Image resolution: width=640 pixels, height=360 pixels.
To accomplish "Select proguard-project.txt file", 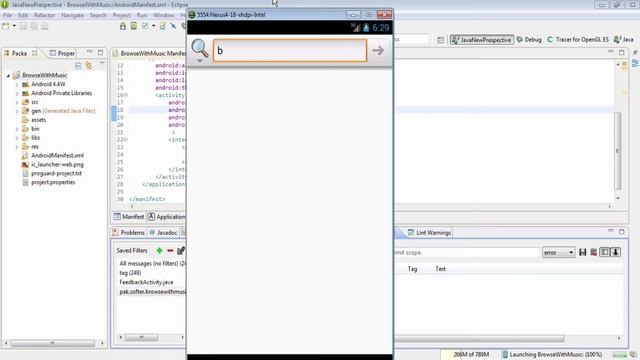I will pyautogui.click(x=52, y=173).
